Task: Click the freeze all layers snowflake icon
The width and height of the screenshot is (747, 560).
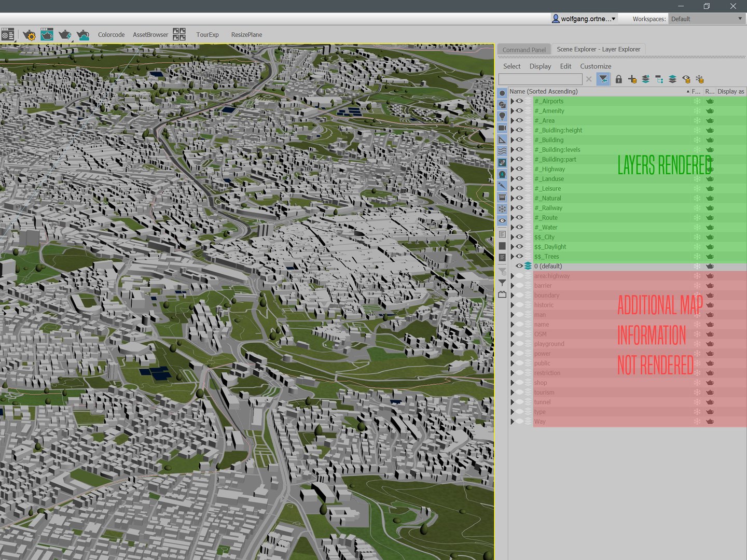Action: click(x=700, y=79)
